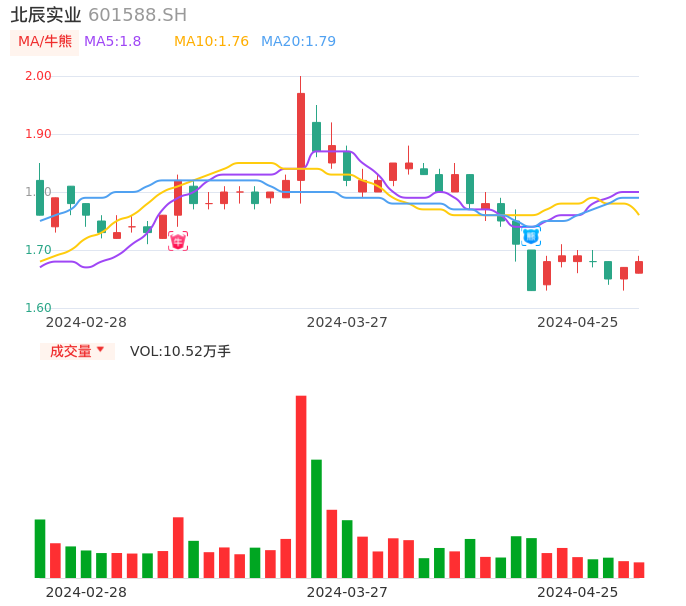Click the tallest red volume bar

pos(301,486)
